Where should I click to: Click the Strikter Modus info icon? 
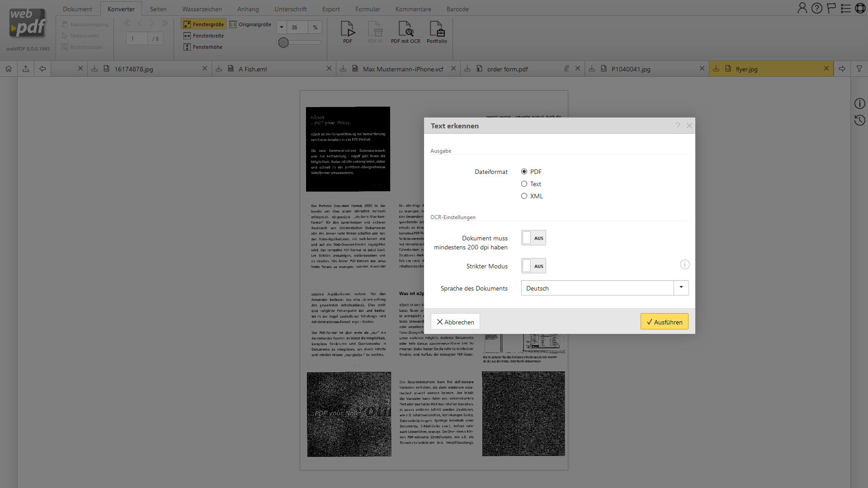(684, 265)
